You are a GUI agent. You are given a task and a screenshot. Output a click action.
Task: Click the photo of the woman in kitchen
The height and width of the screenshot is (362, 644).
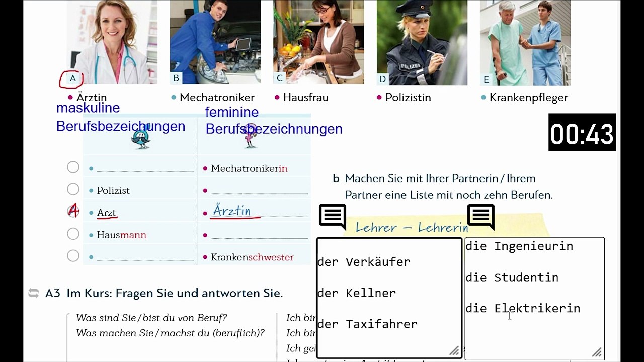click(x=318, y=42)
